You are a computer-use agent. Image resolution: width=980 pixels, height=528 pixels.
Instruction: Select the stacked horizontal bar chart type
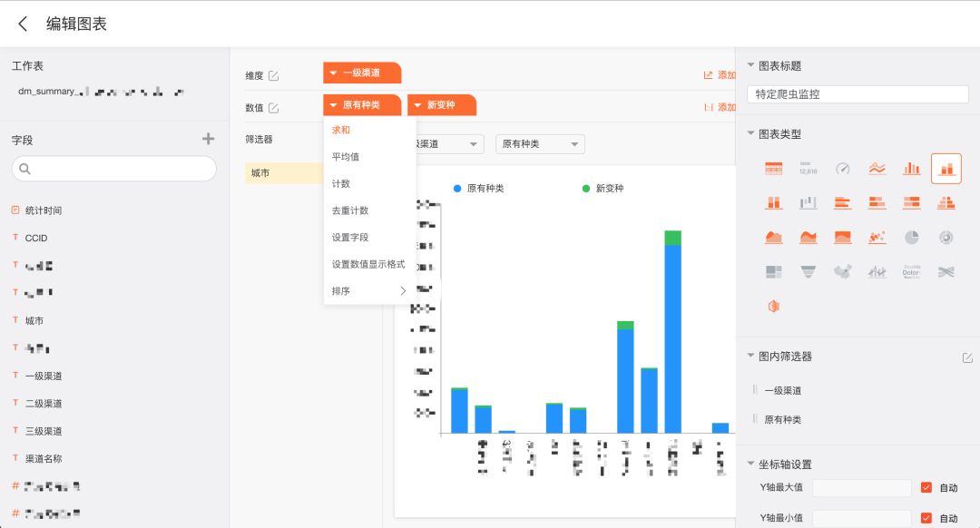pos(877,202)
